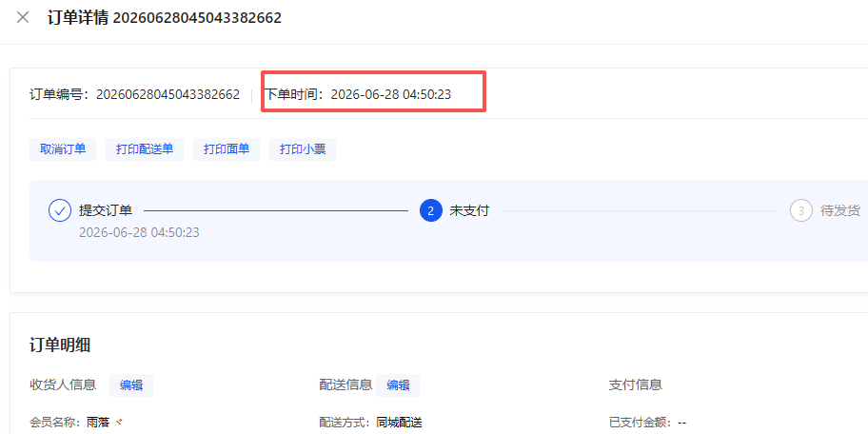Click the 打印面单 button
The image size is (868, 434).
(227, 148)
